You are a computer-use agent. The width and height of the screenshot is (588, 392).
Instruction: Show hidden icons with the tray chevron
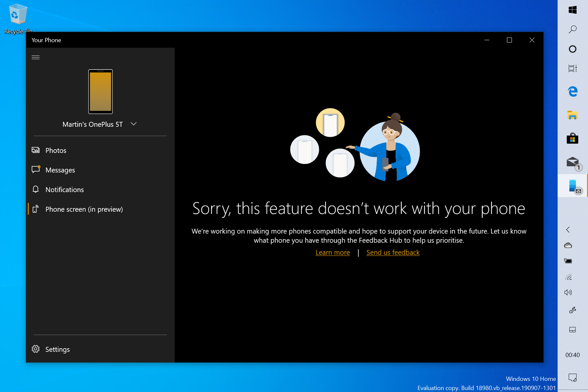pyautogui.click(x=567, y=230)
